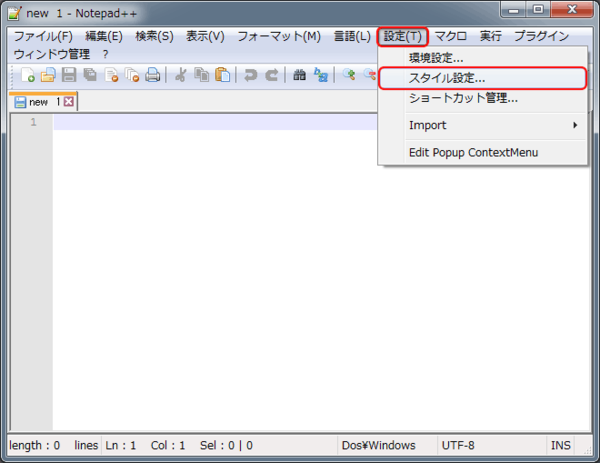Click the Open file folder icon
The height and width of the screenshot is (463, 600).
coord(48,75)
